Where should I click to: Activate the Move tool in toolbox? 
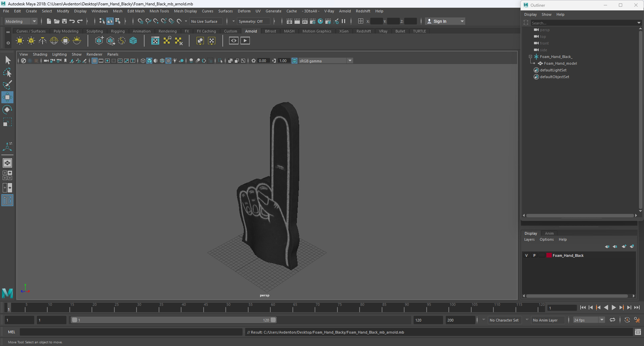(x=7, y=97)
